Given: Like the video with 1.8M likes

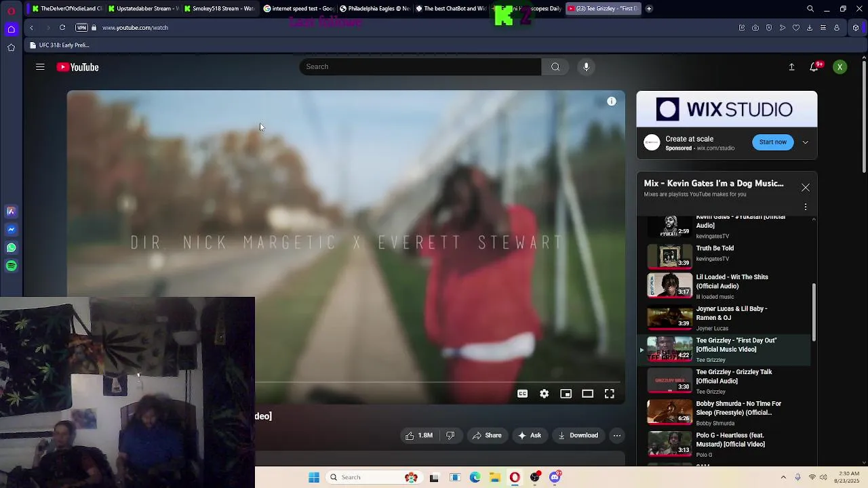Looking at the screenshot, I should 419,435.
